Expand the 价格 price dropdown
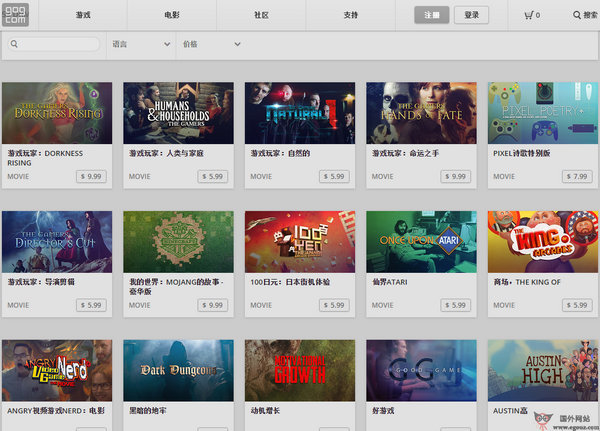The height and width of the screenshot is (431, 600). click(211, 44)
